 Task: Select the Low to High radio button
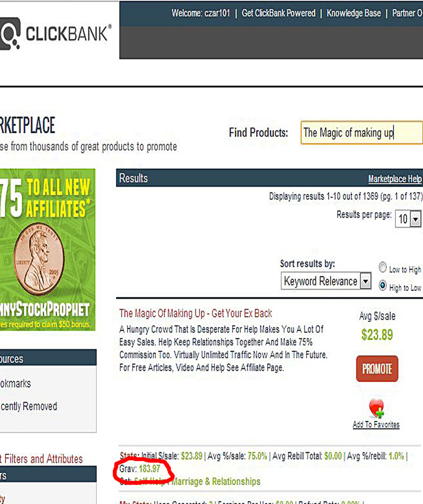383,267
